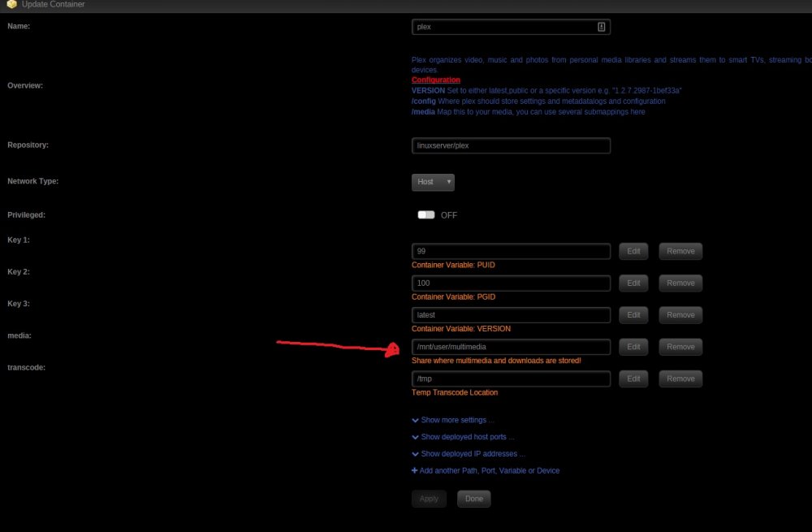Screen dimensions: 812x532
Task: Click the Apply button
Action: (x=429, y=499)
